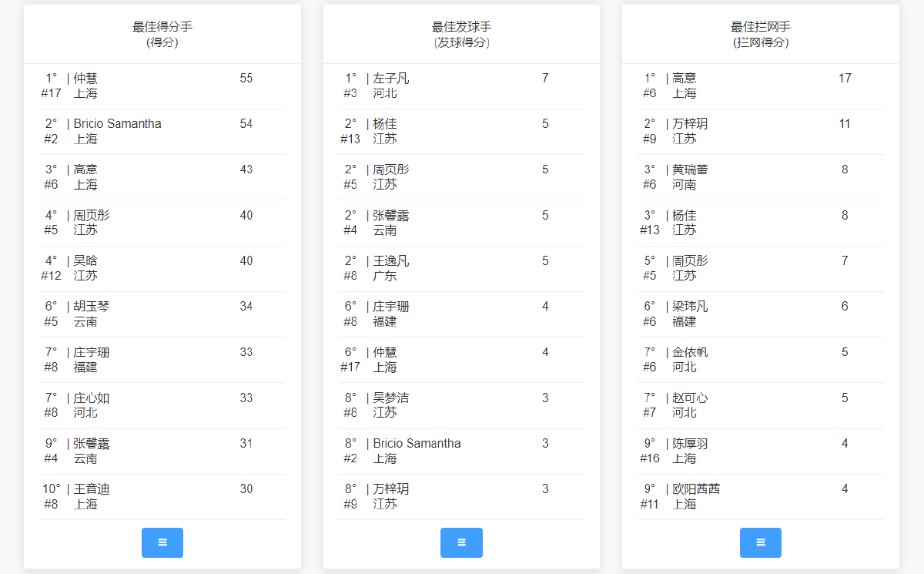Open the full list under 最佳拦网手
This screenshot has width=924, height=574.
tap(760, 542)
